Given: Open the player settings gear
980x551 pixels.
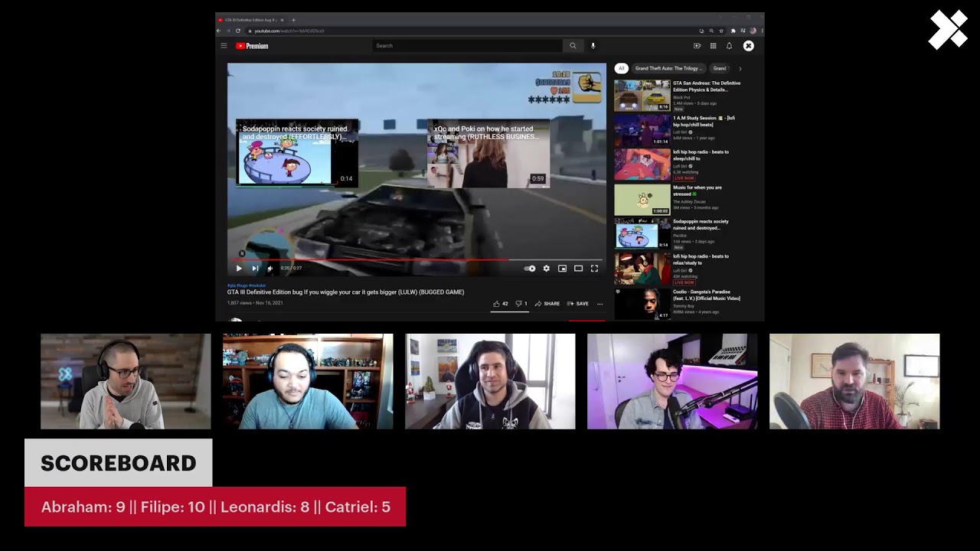Looking at the screenshot, I should point(546,269).
